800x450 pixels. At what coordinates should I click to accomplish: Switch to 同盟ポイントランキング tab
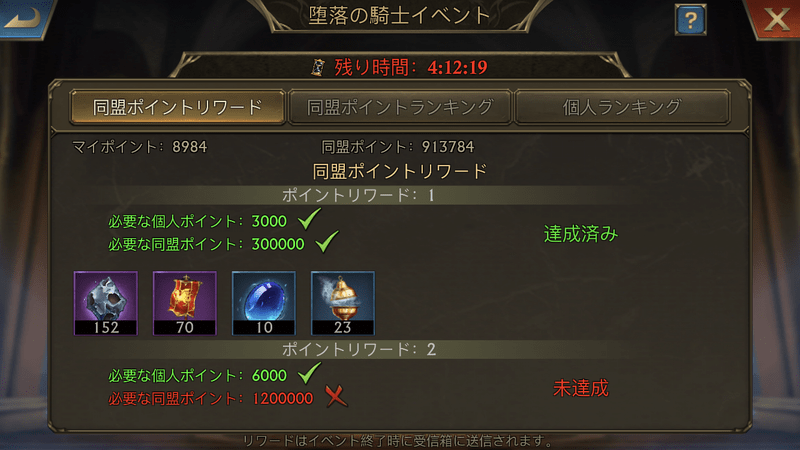click(400, 107)
